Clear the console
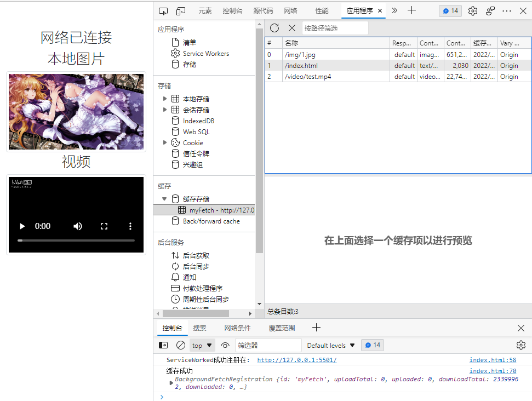 point(180,345)
